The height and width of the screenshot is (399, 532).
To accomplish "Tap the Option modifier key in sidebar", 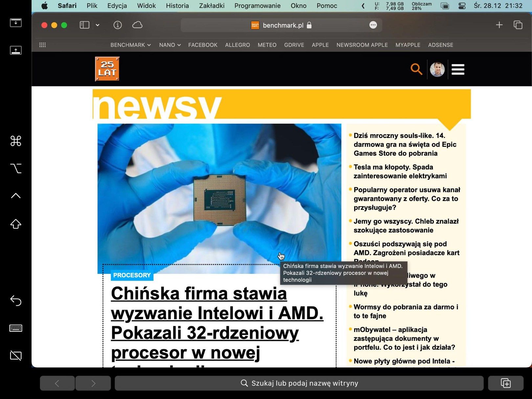I will click(16, 168).
